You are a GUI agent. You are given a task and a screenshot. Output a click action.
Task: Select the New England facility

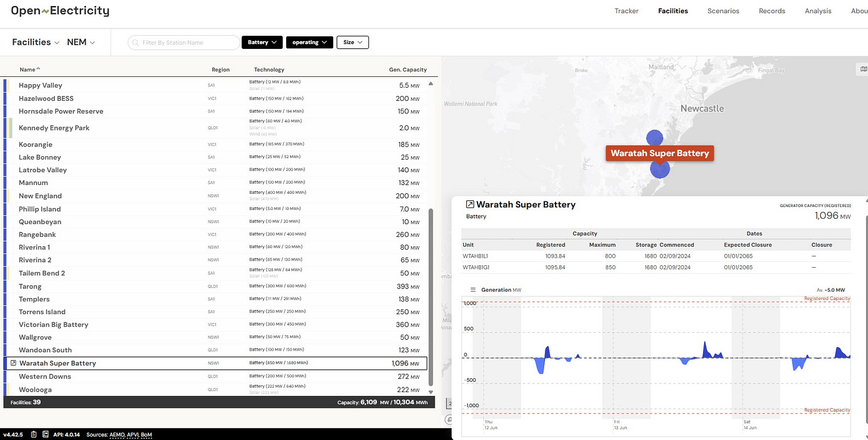coord(215,196)
